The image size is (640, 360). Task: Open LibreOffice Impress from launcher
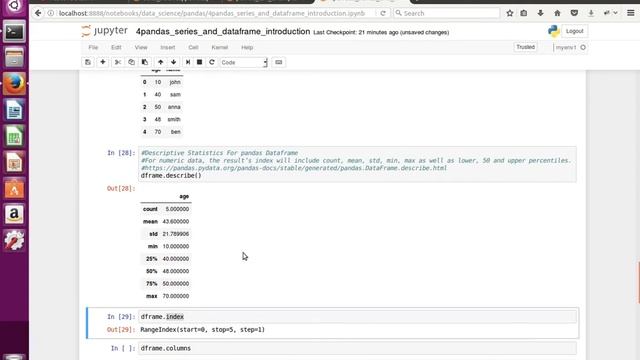[x=14, y=162]
